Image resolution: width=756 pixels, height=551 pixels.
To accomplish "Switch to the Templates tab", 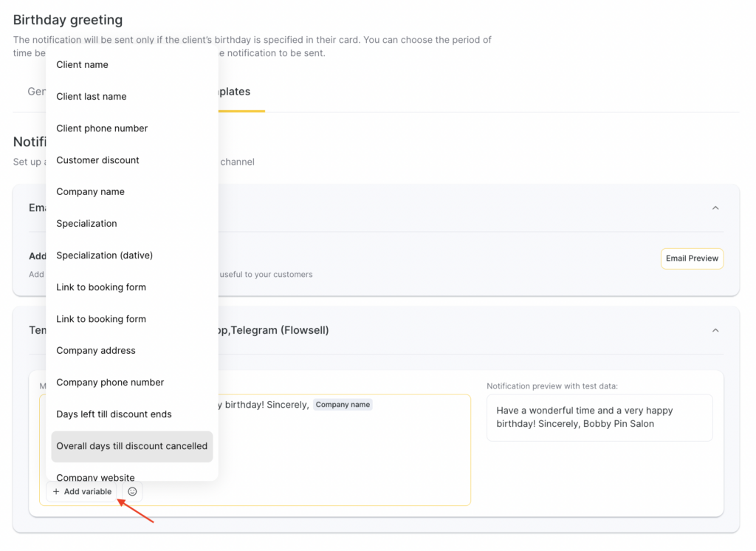I will pos(233,92).
